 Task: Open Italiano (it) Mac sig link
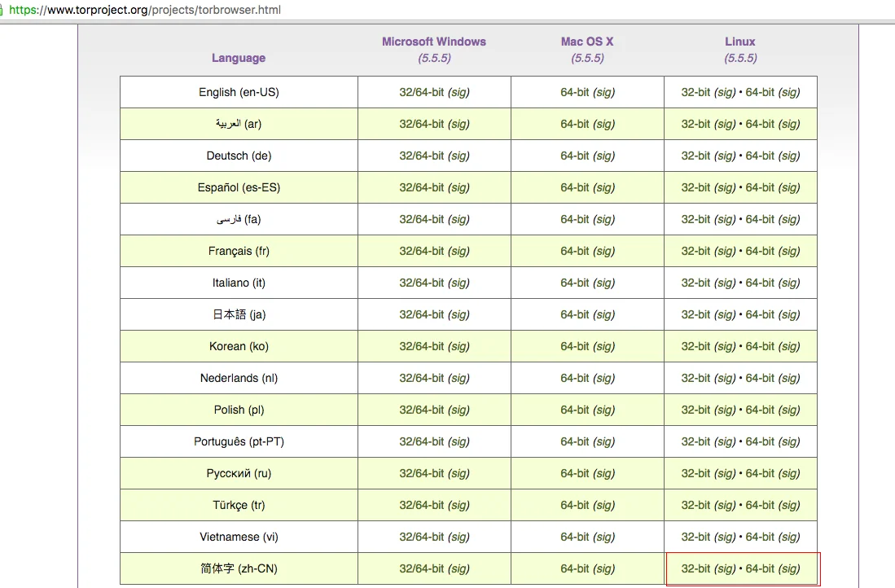(604, 283)
